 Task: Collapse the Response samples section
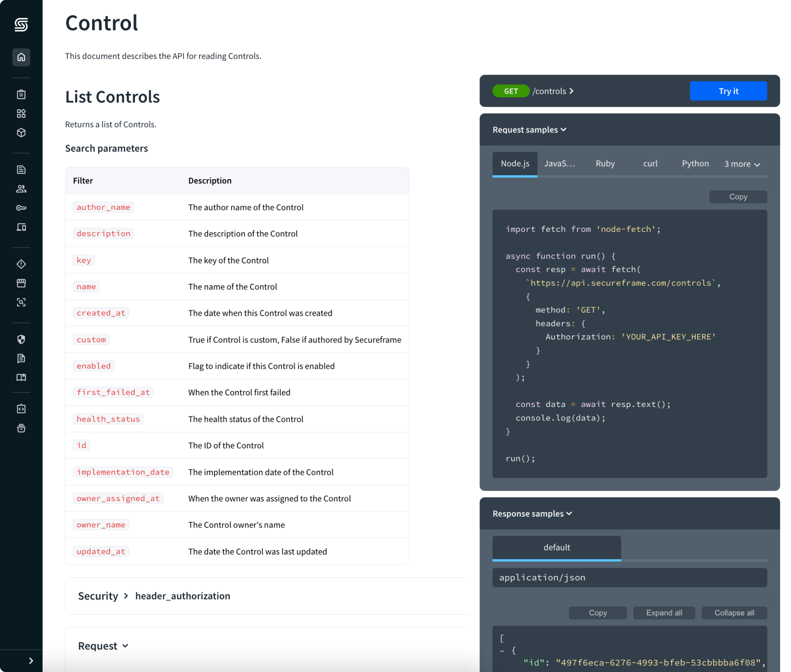pos(532,514)
